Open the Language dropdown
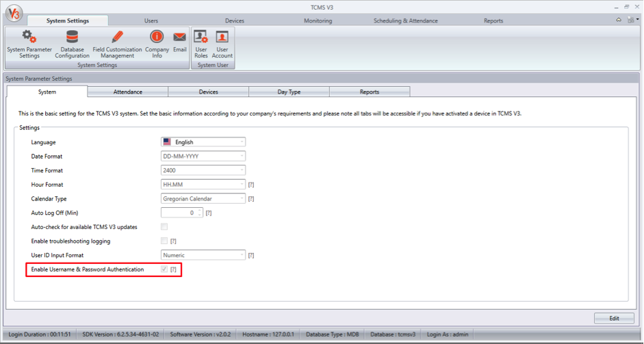Image resolution: width=644 pixels, height=344 pixels. pyautogui.click(x=203, y=142)
